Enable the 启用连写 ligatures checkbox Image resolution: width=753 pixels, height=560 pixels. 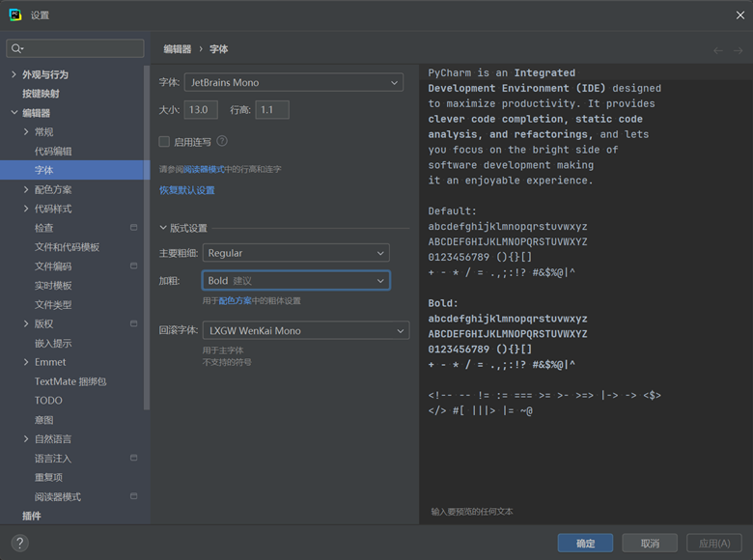[x=164, y=142]
